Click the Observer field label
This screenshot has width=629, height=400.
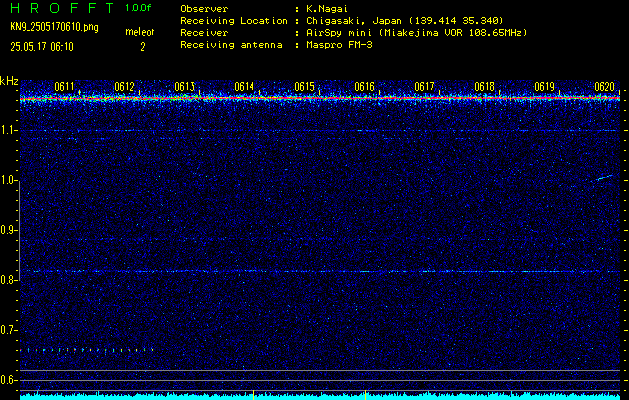click(204, 8)
